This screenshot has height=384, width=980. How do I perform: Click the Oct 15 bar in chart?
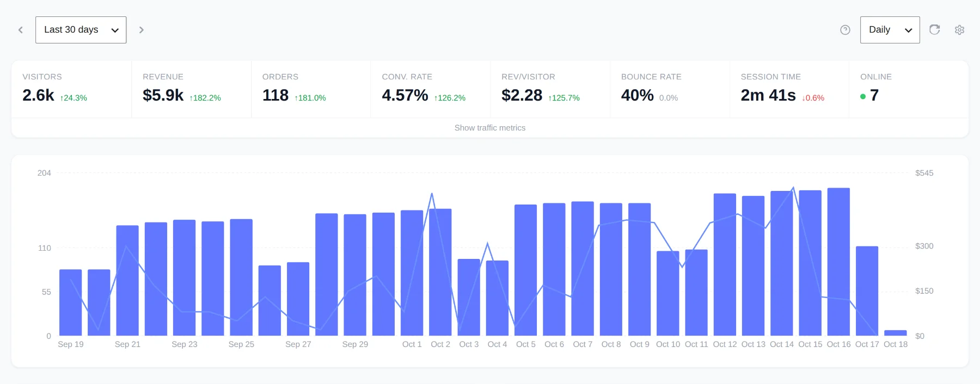click(810, 263)
